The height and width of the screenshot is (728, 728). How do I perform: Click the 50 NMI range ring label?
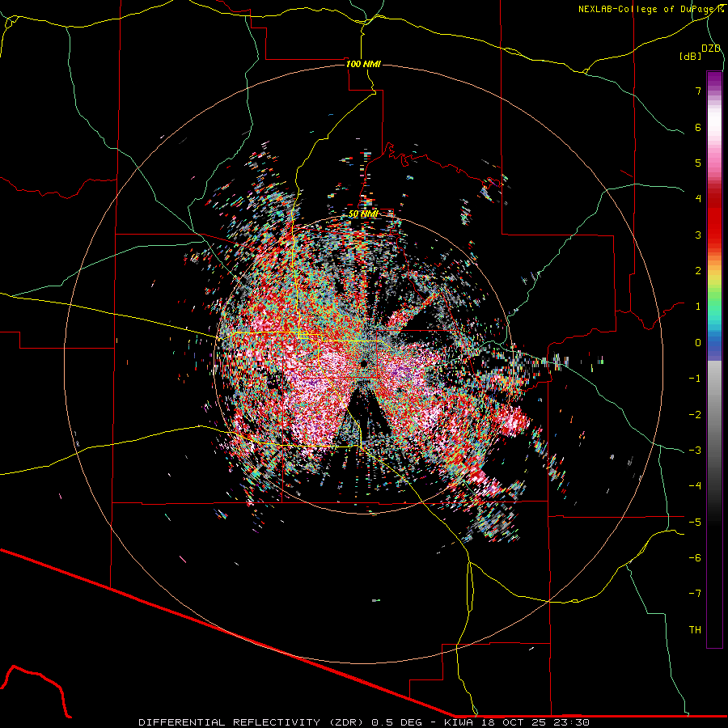[x=363, y=214]
